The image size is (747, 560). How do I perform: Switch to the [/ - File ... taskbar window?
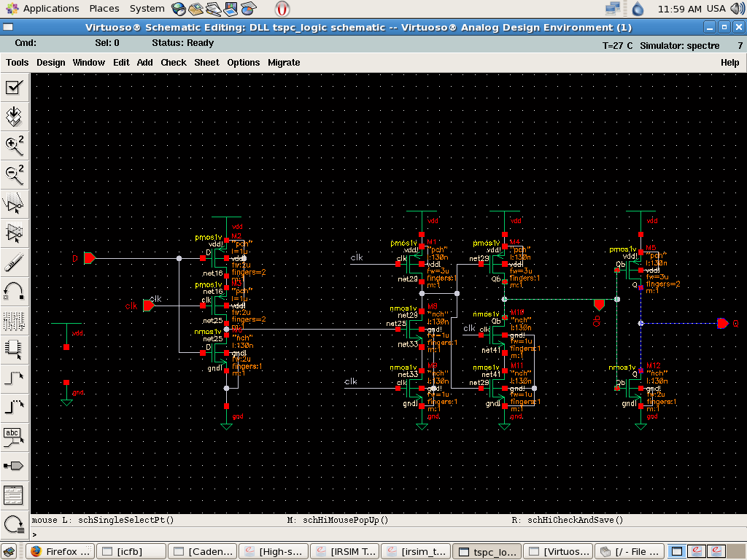click(x=630, y=551)
